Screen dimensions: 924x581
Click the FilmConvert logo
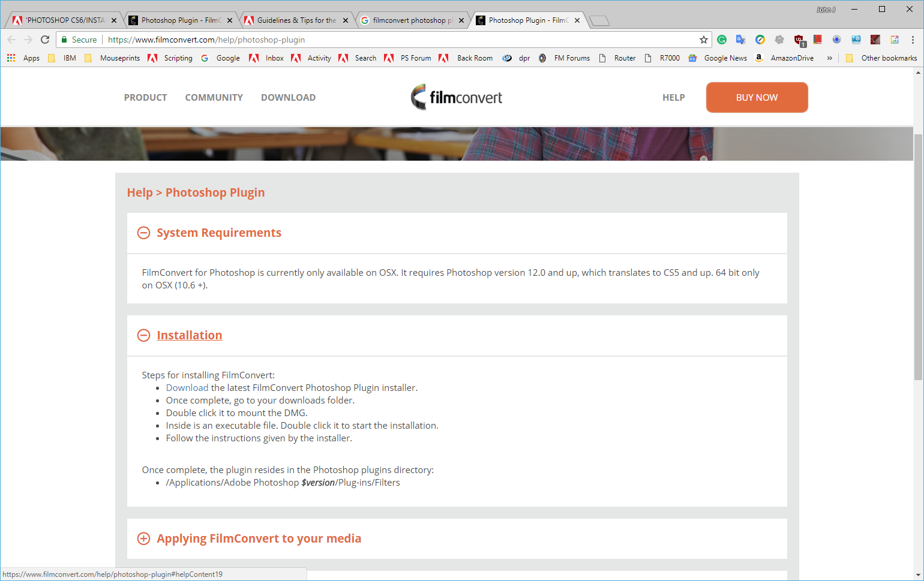pyautogui.click(x=457, y=97)
